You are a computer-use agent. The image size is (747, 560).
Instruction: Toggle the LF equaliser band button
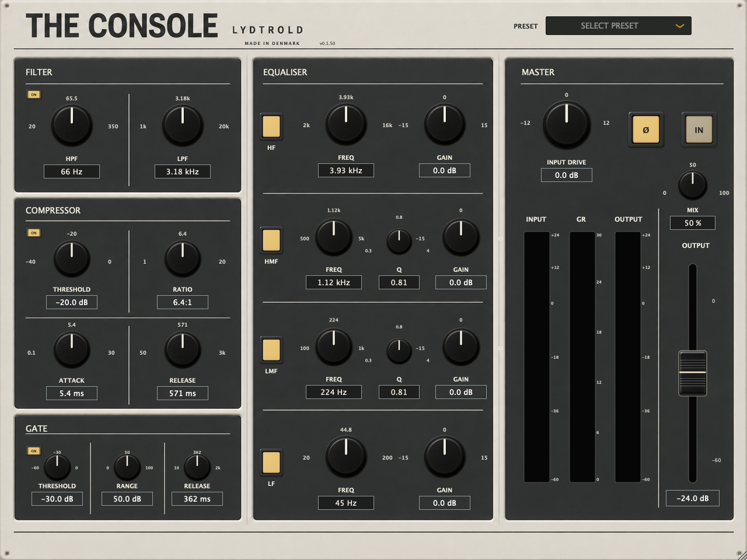point(271,463)
